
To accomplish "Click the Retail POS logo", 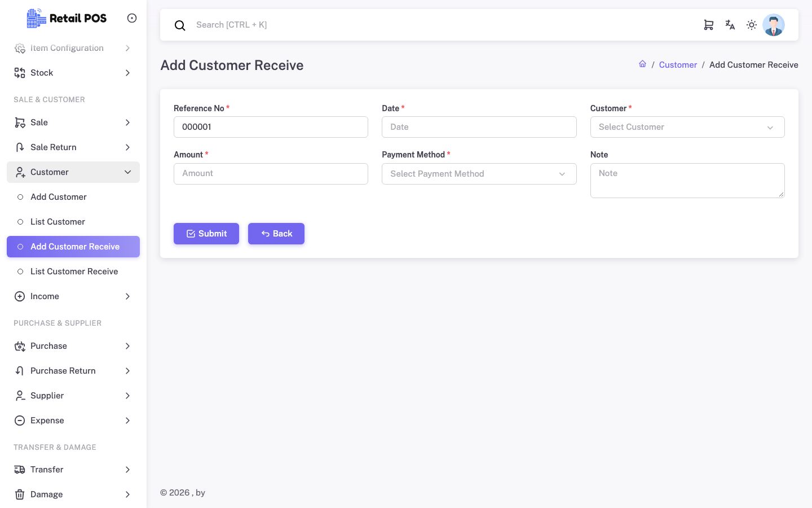I will (67, 18).
